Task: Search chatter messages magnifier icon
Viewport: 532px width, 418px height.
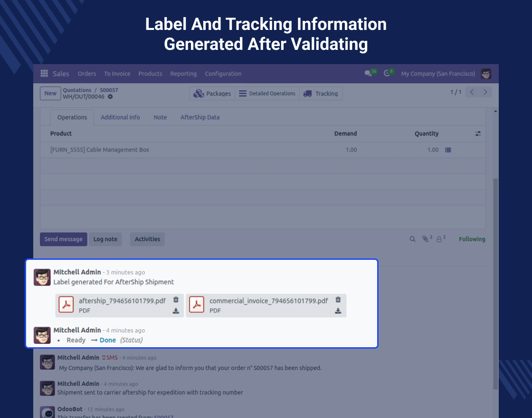Action: pos(413,239)
